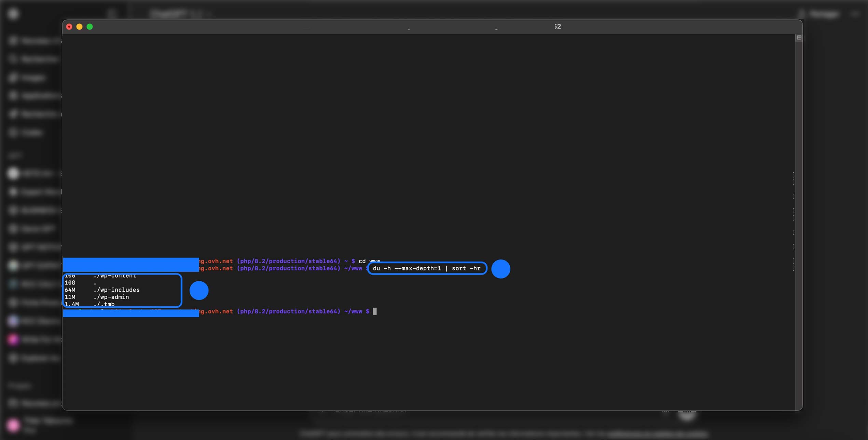Click blue circle beside the du command
Screen dimensions: 868x440
(500, 269)
